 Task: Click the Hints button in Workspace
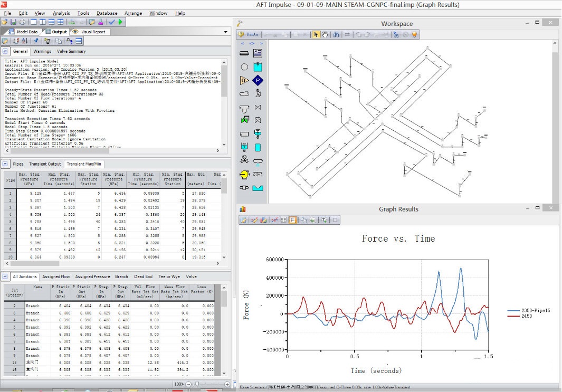249,35
